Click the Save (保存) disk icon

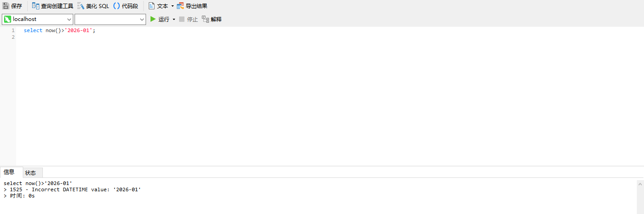pos(6,6)
